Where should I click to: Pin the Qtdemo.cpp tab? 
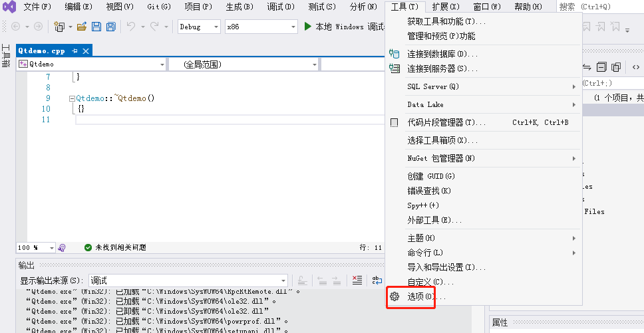coord(75,51)
